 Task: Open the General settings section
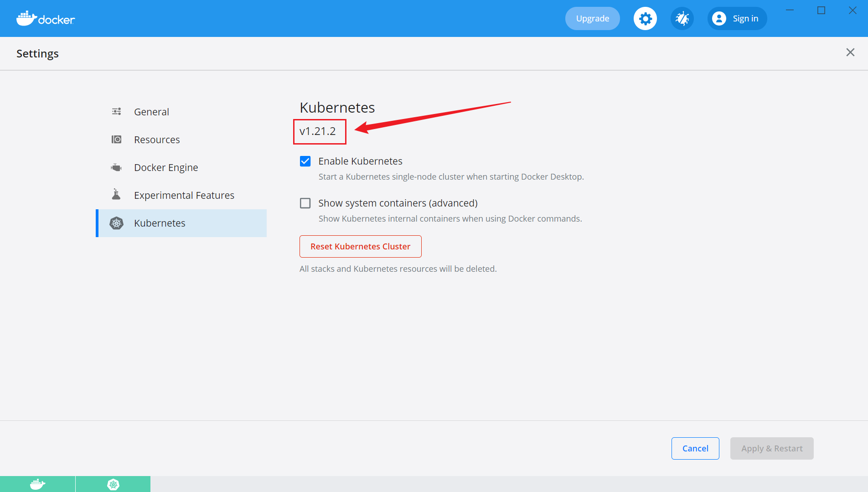pyautogui.click(x=181, y=112)
